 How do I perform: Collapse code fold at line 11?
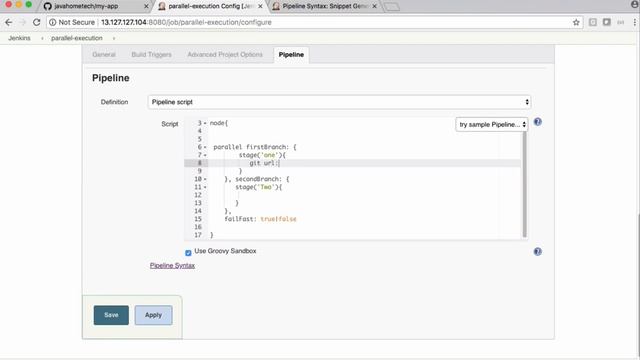click(x=205, y=187)
